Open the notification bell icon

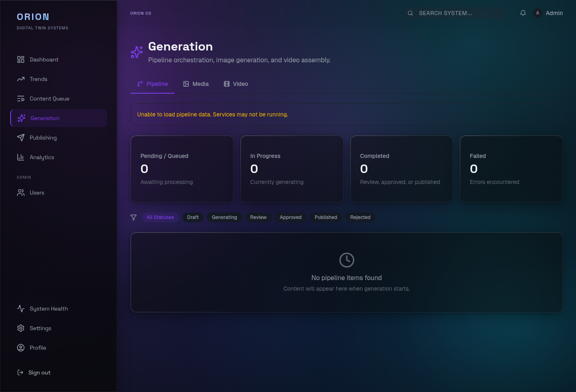(523, 13)
